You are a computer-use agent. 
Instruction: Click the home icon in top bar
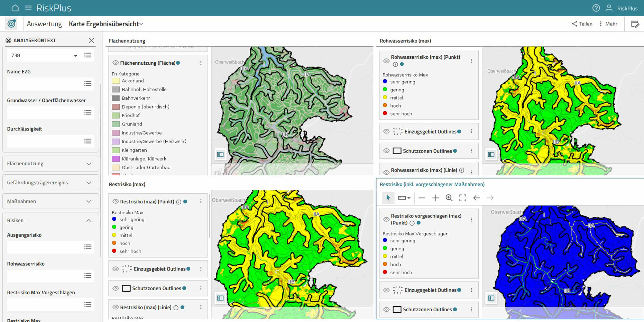[x=15, y=8]
